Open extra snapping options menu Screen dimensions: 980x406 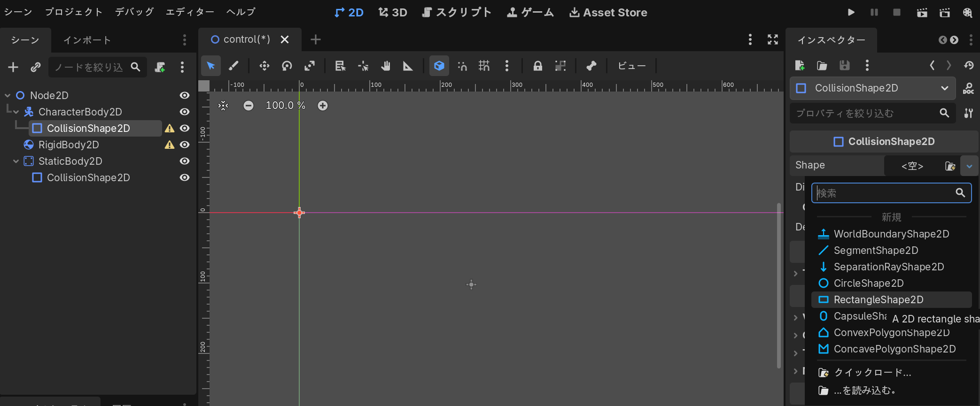point(507,66)
